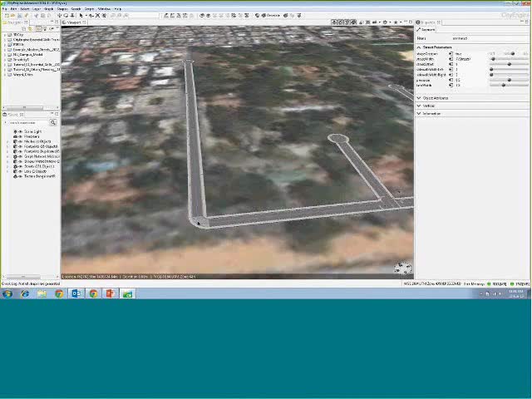
Task: Adjust the streetWidth slider
Action: click(509, 59)
